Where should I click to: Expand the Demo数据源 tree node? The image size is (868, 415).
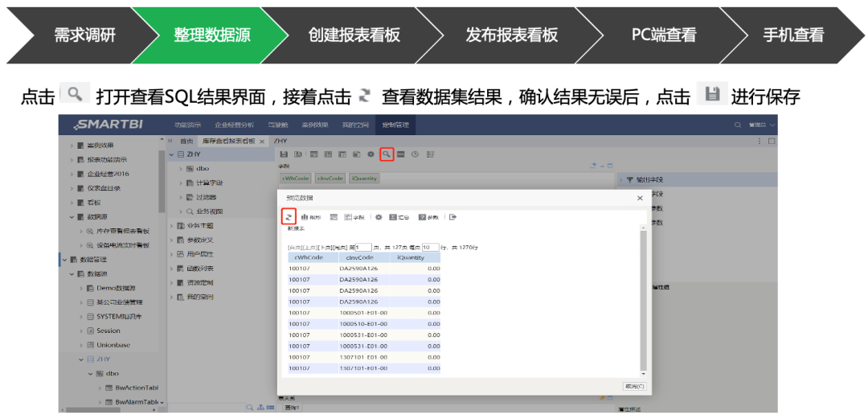coord(80,288)
